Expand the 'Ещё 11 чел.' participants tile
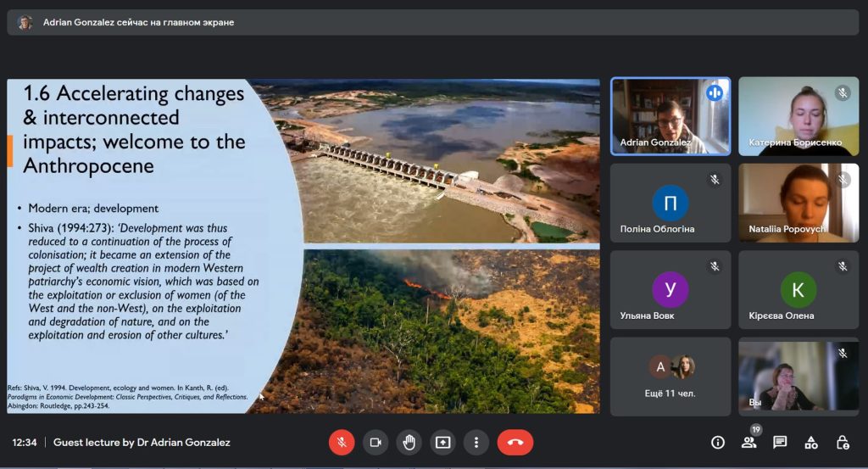Screen dimensions: 868x469 click(670, 376)
